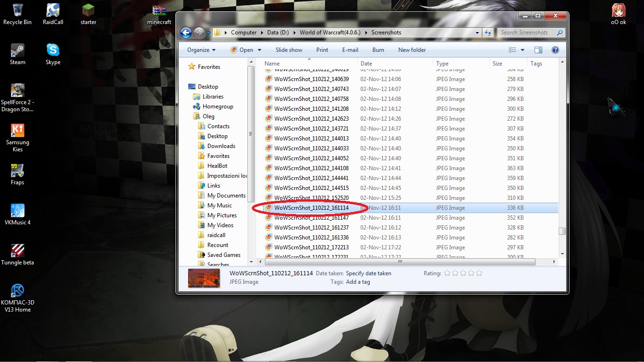644x362 pixels.
Task: Go back with the Explorer Back arrow
Action: [x=186, y=33]
